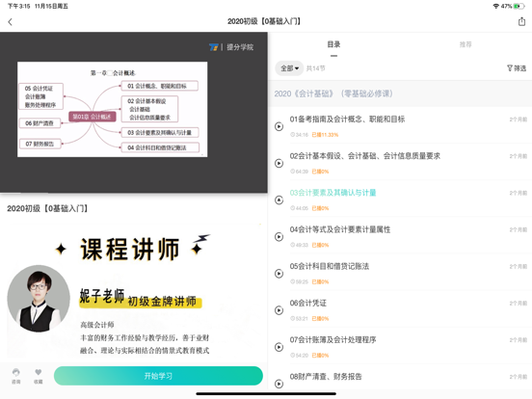The image size is (532, 399).
Task: Select lesson title 06会计凭证
Action: 307,303
